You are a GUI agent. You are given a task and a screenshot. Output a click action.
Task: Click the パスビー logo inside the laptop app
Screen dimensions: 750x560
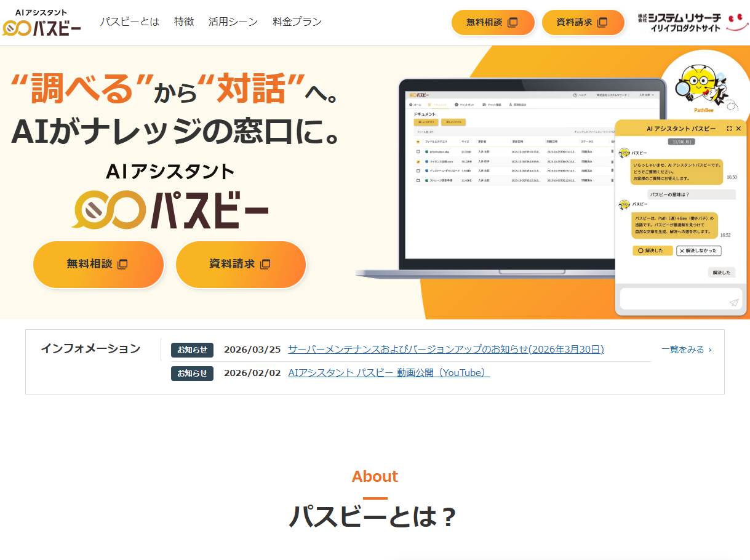[419, 95]
